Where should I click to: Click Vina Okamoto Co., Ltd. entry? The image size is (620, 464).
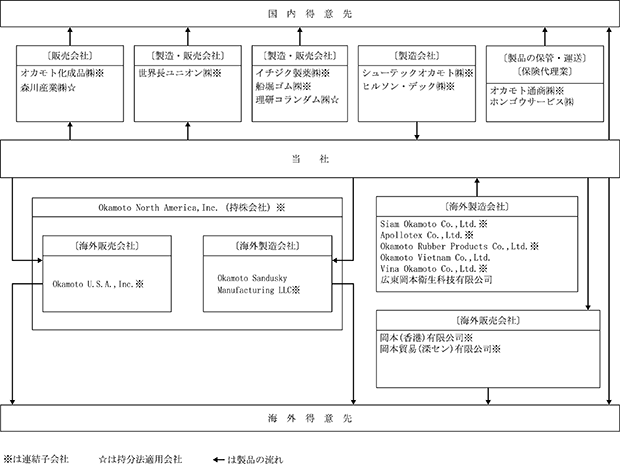[x=434, y=269]
